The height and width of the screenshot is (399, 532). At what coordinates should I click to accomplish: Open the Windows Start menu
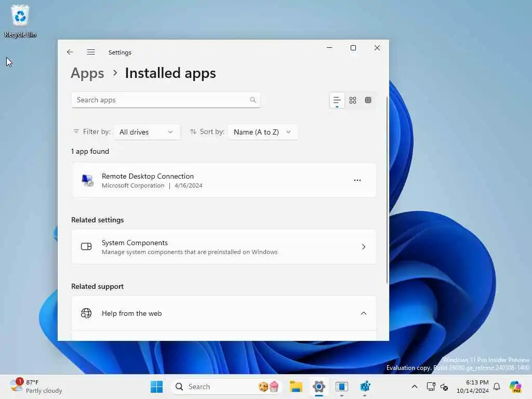[x=156, y=387]
